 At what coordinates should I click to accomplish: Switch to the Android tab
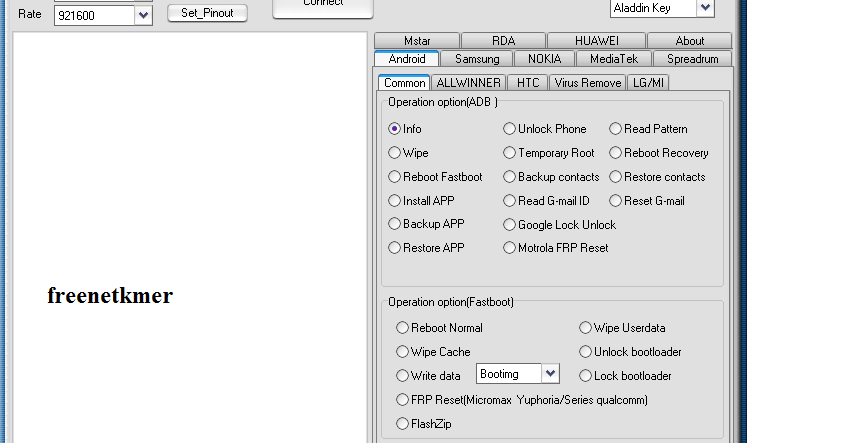[407, 59]
